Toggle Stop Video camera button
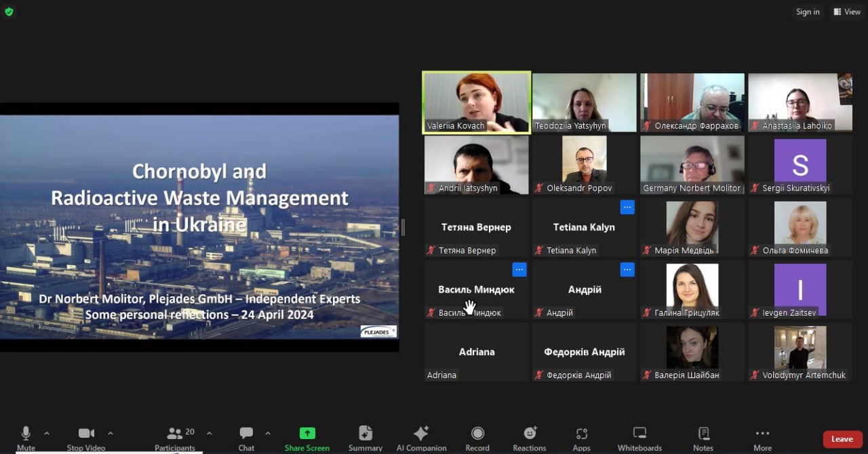The height and width of the screenshot is (454, 868). (x=86, y=434)
